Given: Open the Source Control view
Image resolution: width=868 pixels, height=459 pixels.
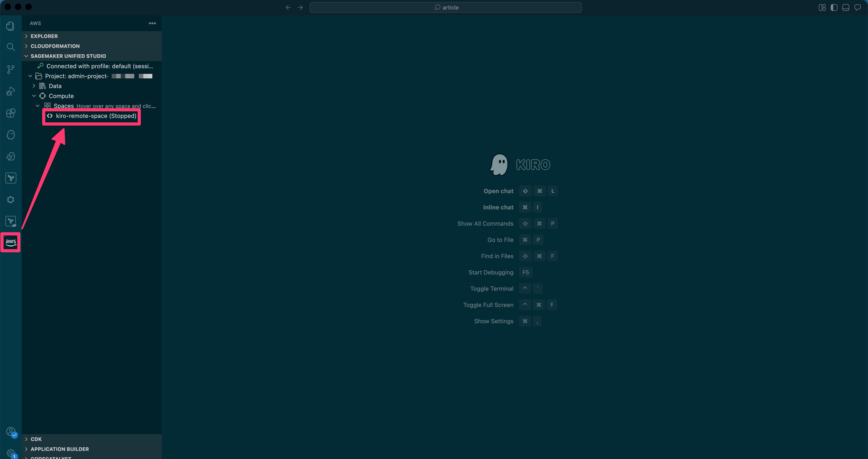Looking at the screenshot, I should 10,69.
